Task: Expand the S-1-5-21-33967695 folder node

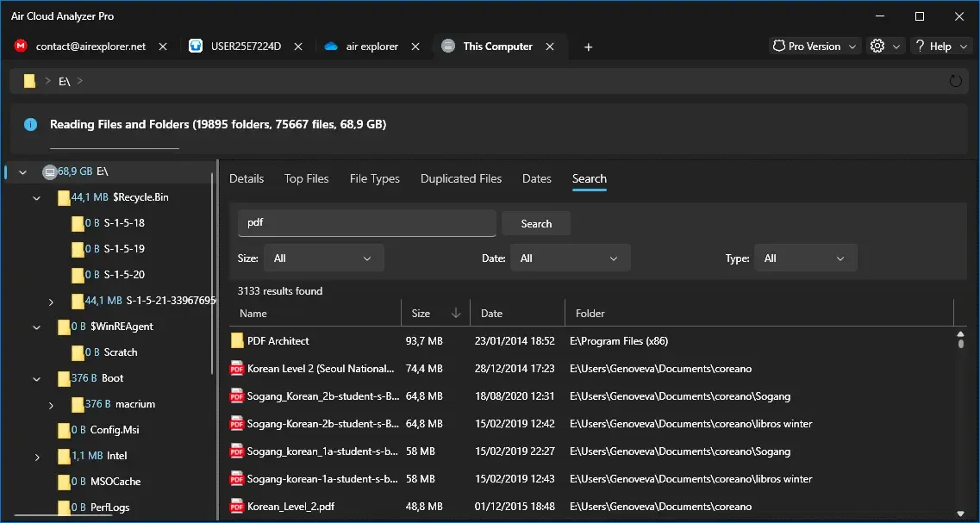Action: (x=51, y=302)
